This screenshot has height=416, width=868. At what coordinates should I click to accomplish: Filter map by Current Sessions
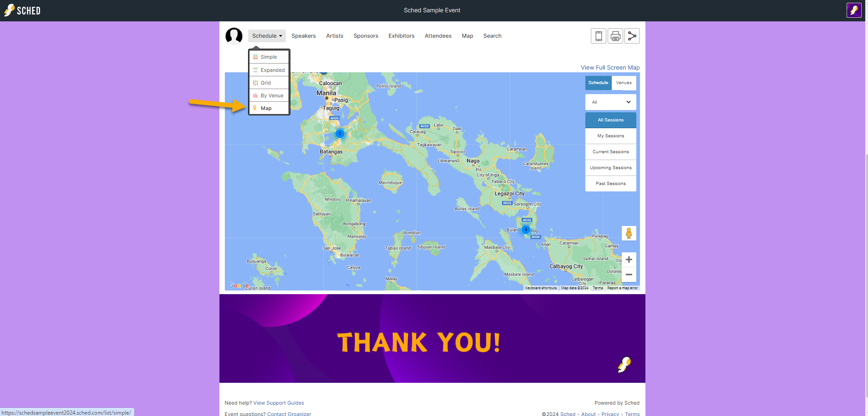click(610, 152)
